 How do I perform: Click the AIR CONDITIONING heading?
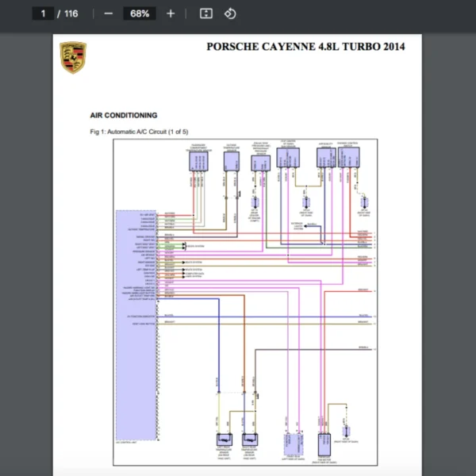click(124, 115)
